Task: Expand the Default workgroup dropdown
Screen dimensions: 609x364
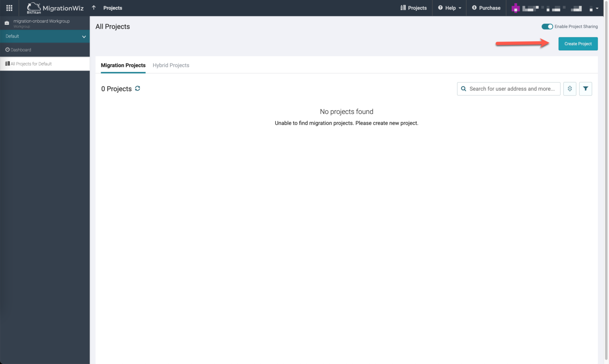Action: 84,36
